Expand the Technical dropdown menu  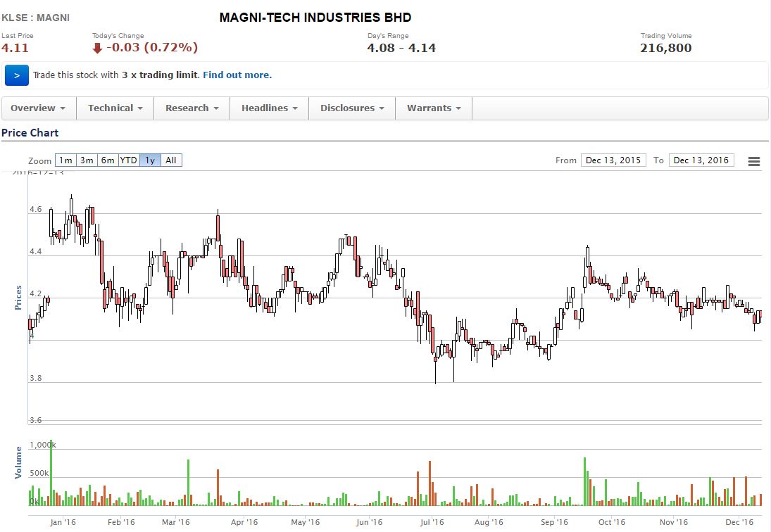click(115, 108)
